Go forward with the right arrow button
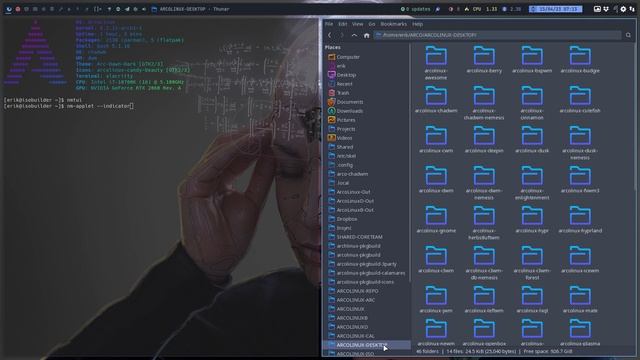 [x=342, y=36]
